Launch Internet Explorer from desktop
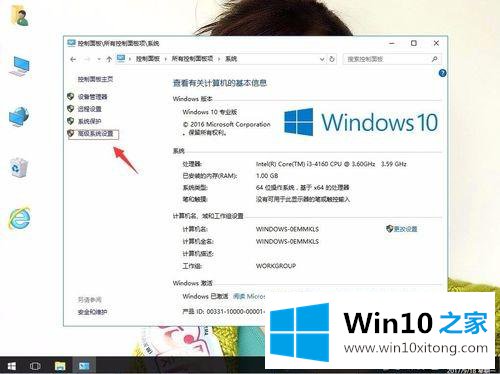This screenshot has height=374, width=500. click(19, 218)
